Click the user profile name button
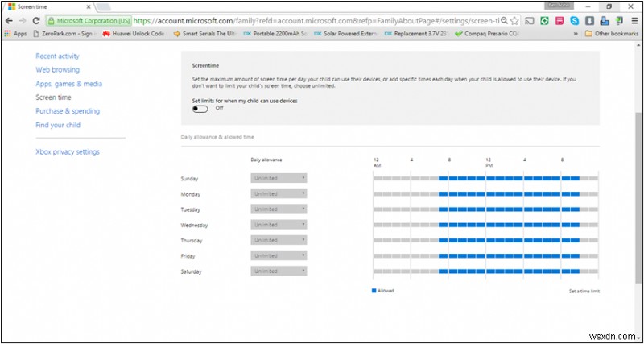 (559, 6)
